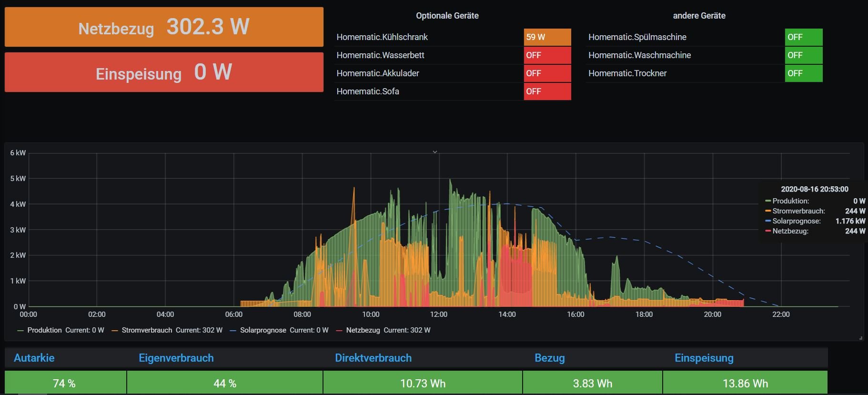Toggle Solarprognose series in chart legend
868x395 pixels.
click(x=263, y=330)
